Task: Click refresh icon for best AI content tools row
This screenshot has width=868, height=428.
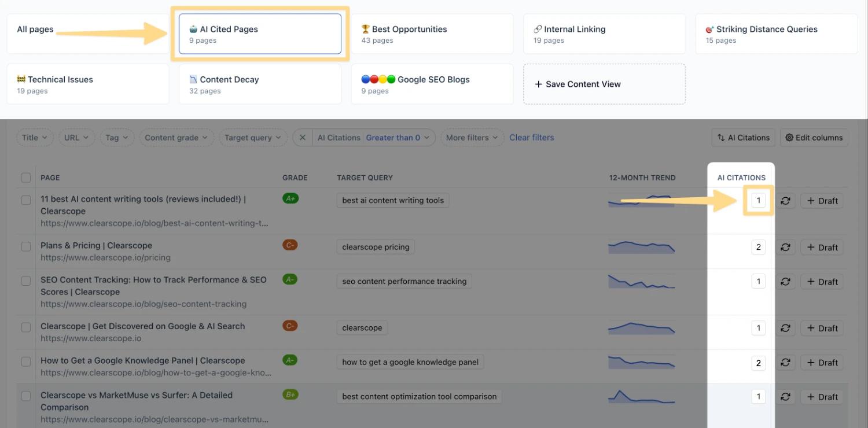Action: 785,201
